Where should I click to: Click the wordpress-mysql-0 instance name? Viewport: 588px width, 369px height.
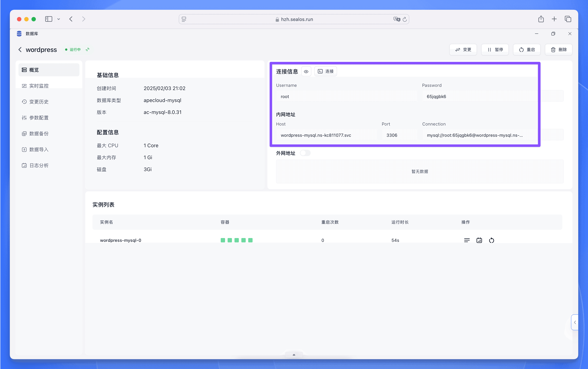tap(120, 240)
